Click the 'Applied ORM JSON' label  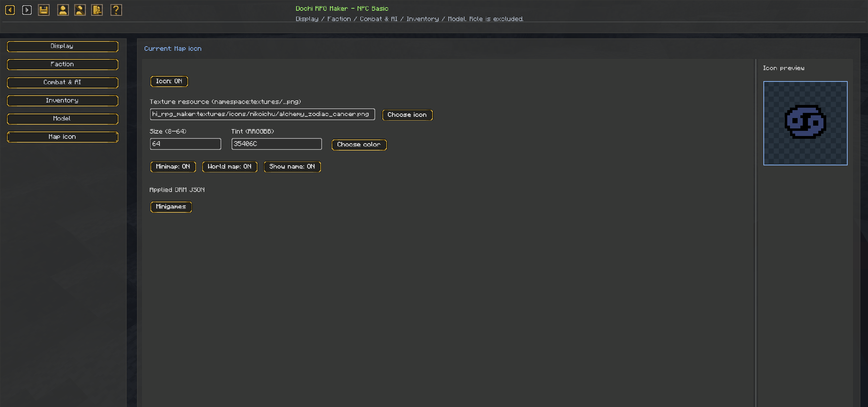point(177,190)
